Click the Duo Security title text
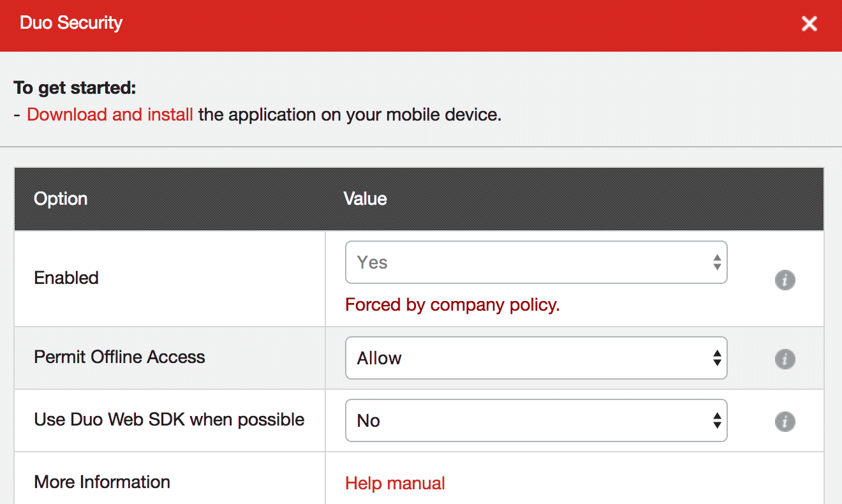The image size is (842, 504). (71, 23)
